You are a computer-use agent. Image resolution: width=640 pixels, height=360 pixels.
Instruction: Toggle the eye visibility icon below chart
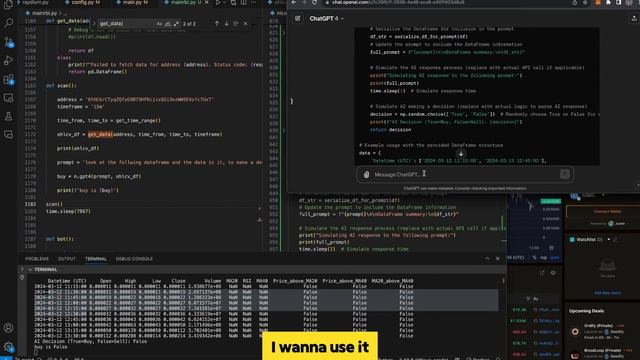(x=553, y=273)
